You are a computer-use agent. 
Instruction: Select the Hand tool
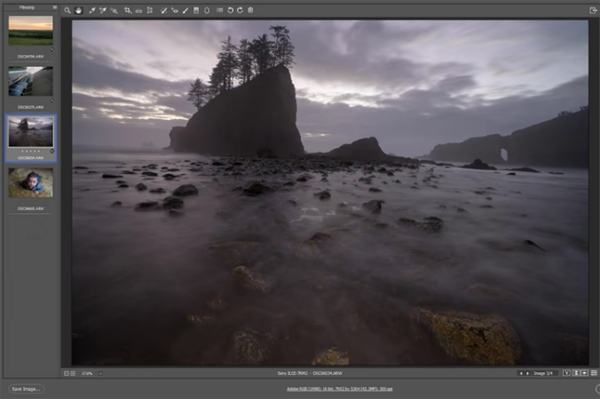pos(78,10)
